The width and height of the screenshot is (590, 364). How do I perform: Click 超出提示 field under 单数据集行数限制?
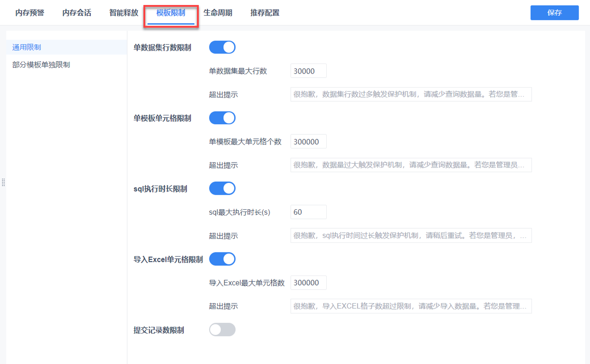[x=411, y=94]
